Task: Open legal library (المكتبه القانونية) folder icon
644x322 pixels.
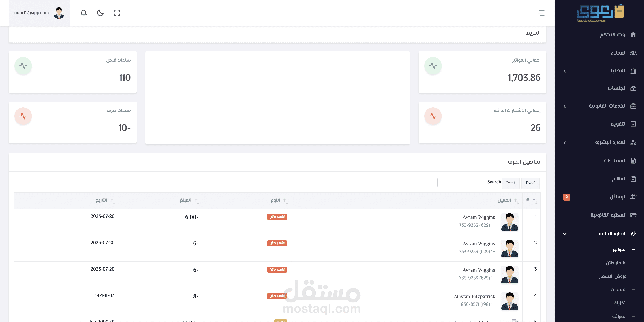Action: (633, 215)
